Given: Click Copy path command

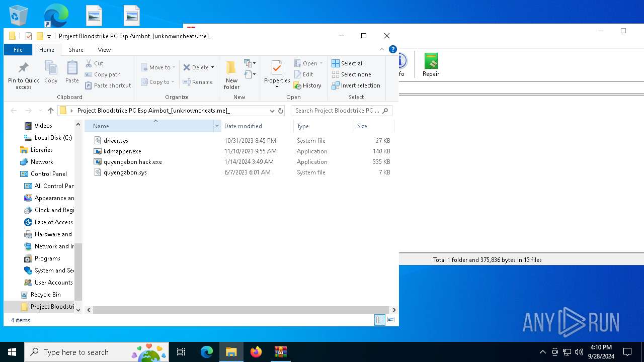Looking at the screenshot, I should click(x=103, y=74).
